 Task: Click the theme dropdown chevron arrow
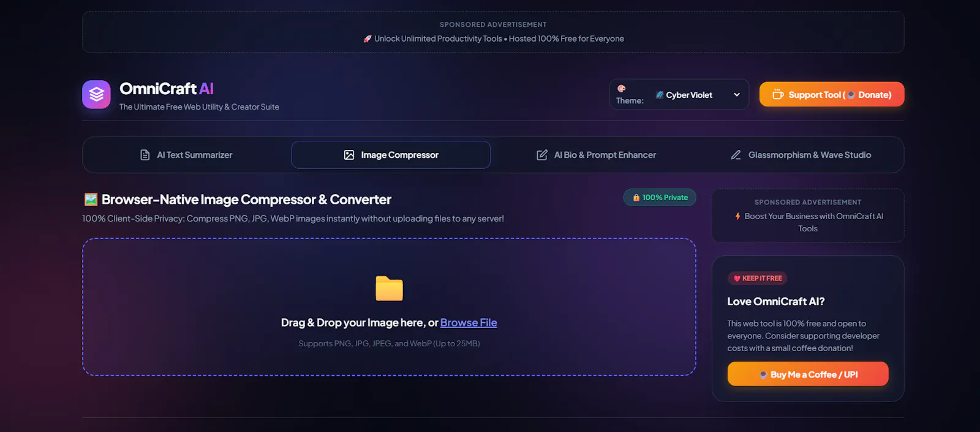737,95
